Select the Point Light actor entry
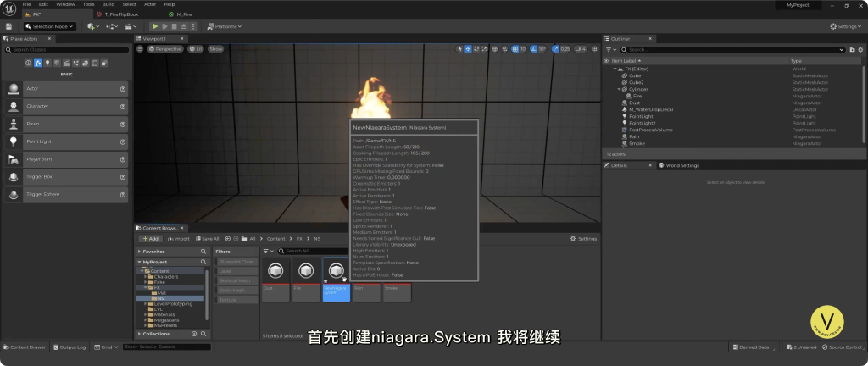 click(66, 141)
